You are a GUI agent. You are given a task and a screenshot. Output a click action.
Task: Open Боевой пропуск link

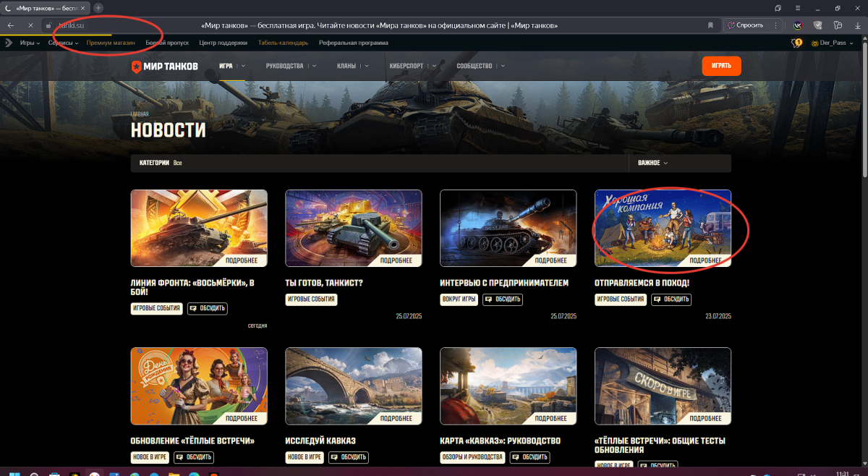click(167, 43)
